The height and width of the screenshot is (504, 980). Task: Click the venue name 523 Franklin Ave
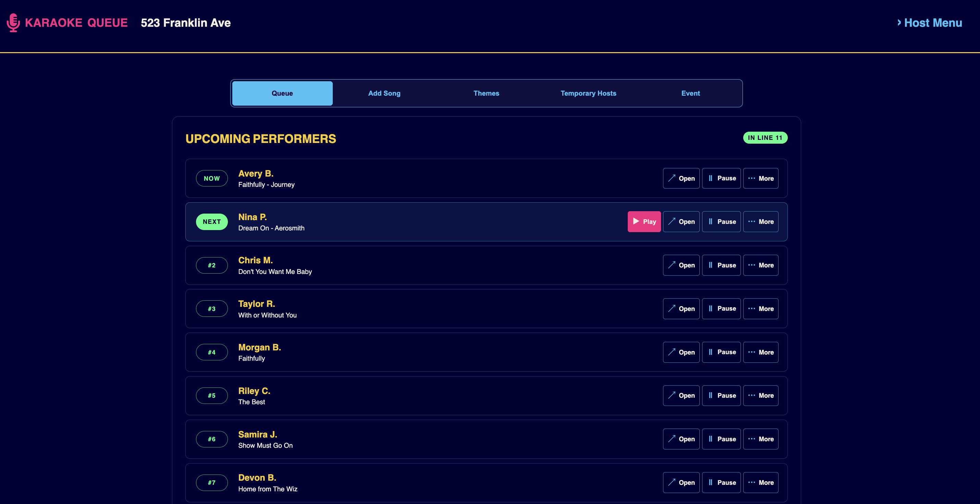(x=186, y=23)
